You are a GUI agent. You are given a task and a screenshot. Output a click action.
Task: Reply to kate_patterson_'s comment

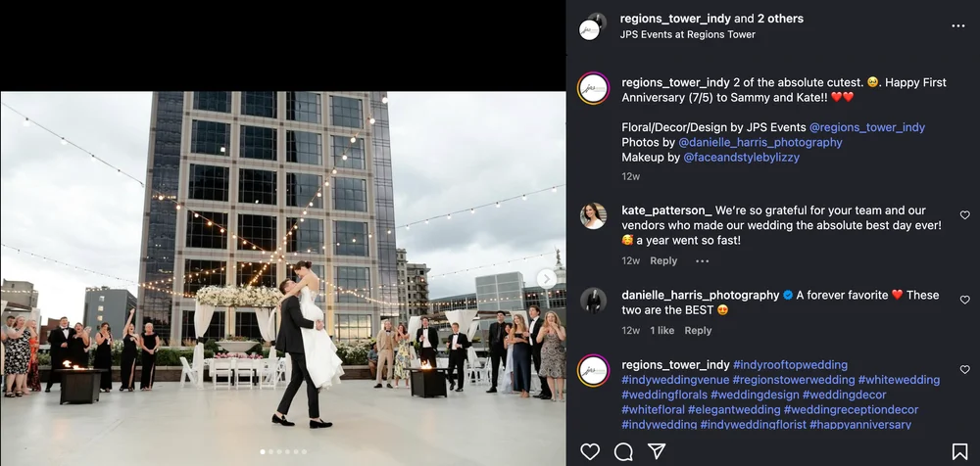click(663, 261)
